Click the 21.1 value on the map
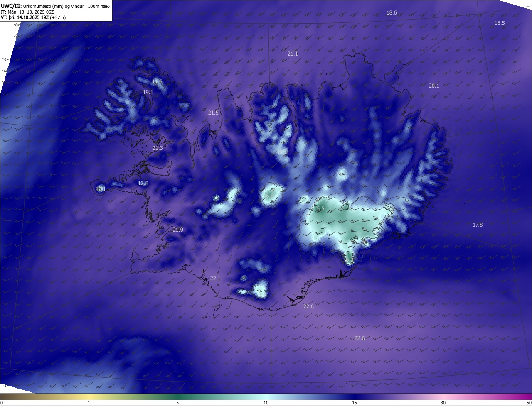This screenshot has width=532, height=406. (x=293, y=54)
